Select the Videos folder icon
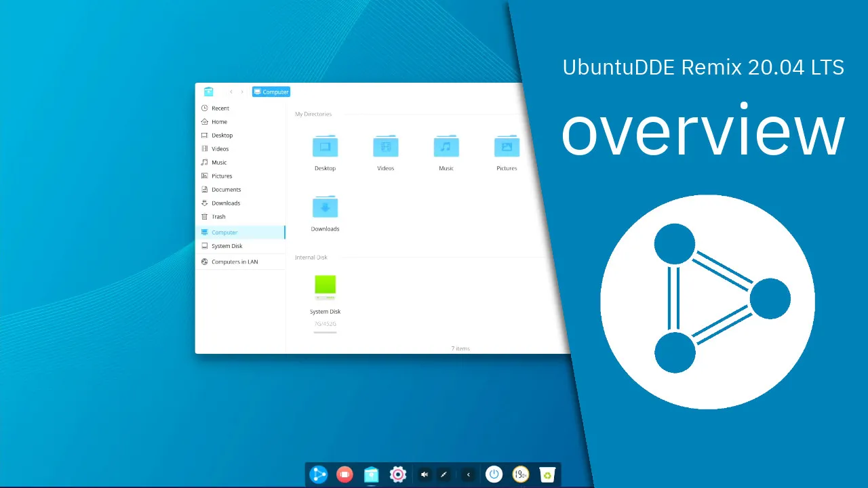Screen dimensions: 868x488 point(386,146)
